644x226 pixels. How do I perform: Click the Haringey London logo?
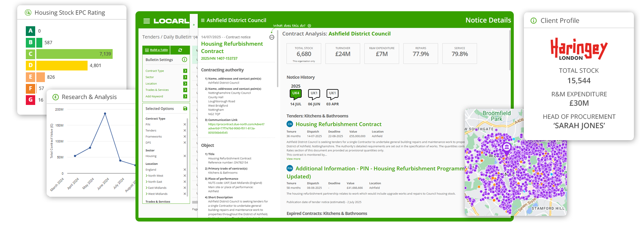[x=579, y=49]
